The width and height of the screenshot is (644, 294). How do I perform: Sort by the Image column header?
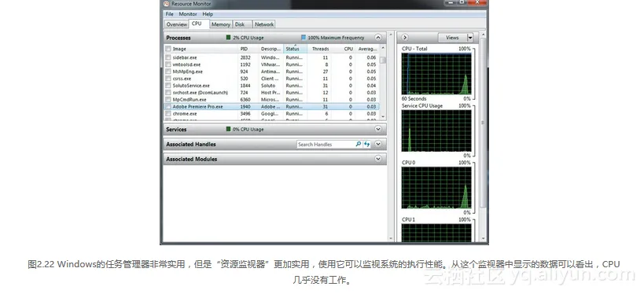tap(201, 49)
